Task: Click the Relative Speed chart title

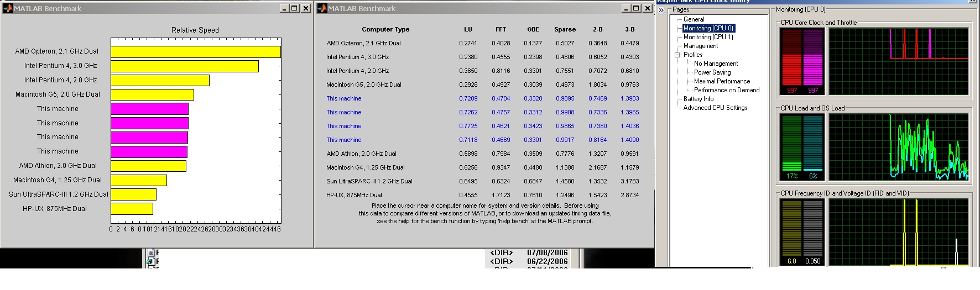Action: point(195,30)
